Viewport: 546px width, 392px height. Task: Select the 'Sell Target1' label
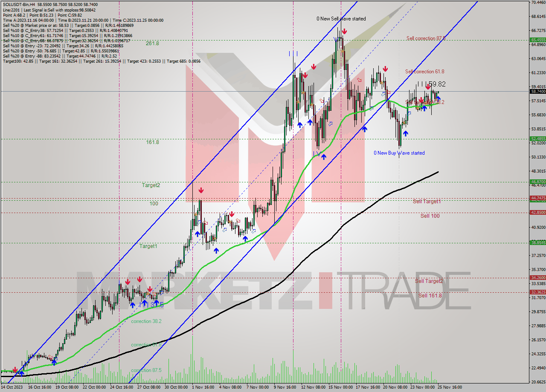427,201
